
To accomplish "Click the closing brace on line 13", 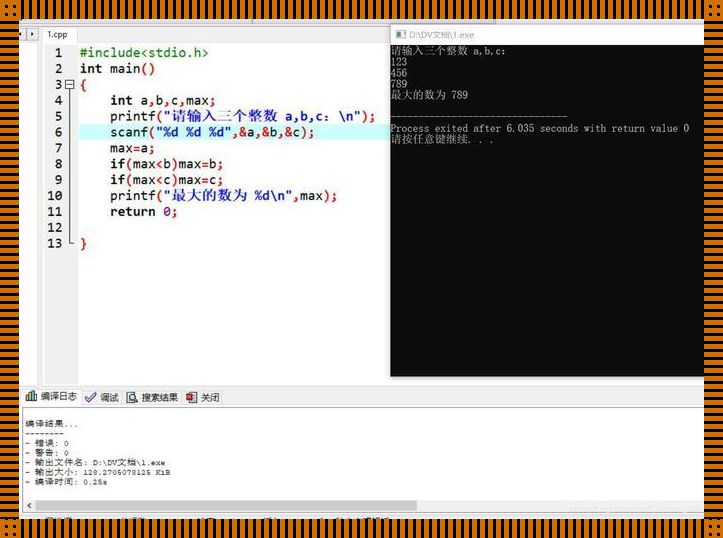I will point(83,243).
